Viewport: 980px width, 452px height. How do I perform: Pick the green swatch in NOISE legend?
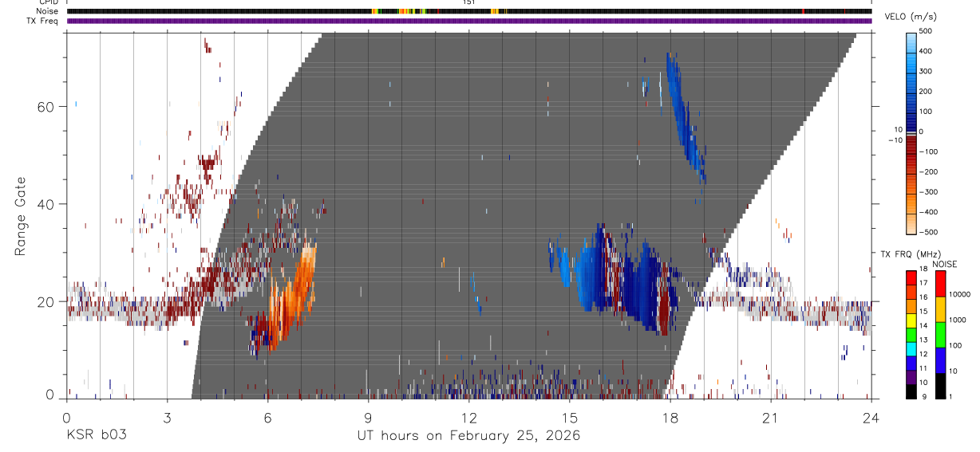[940, 334]
